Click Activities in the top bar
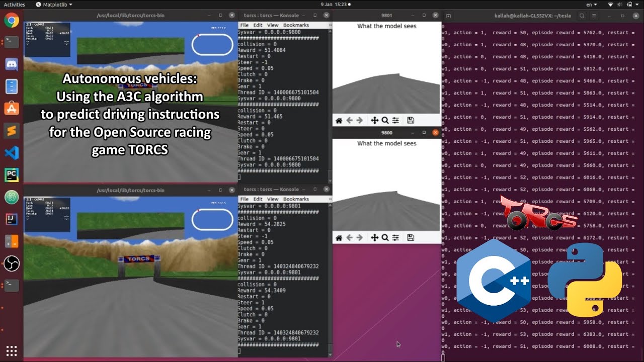 [x=14, y=4]
